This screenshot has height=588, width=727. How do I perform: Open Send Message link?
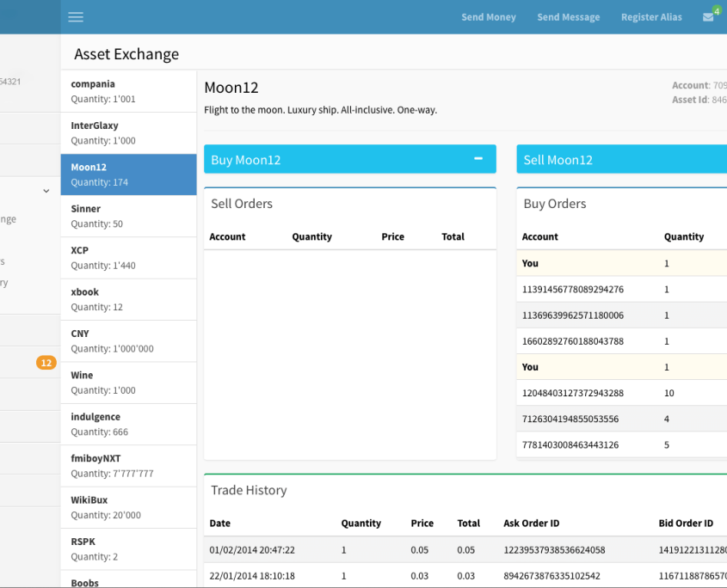568,17
